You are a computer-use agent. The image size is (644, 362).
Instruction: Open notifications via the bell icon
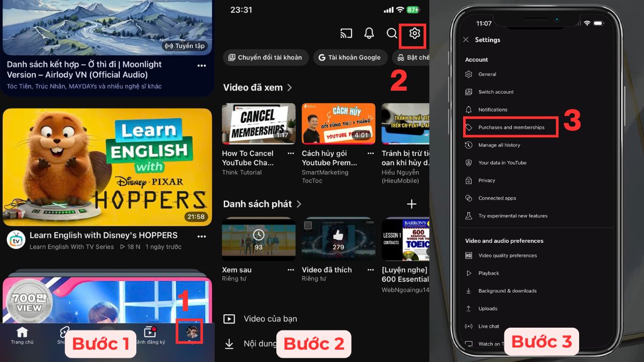pos(369,33)
